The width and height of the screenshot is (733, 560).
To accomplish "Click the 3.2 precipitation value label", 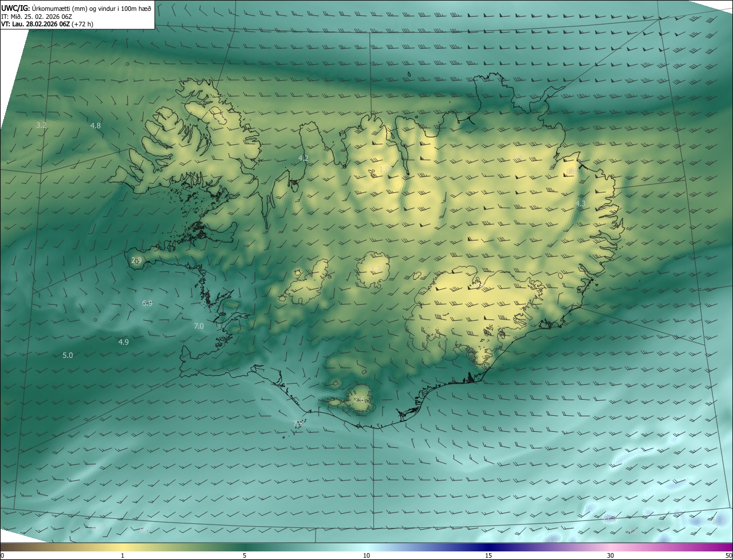I will point(41,125).
